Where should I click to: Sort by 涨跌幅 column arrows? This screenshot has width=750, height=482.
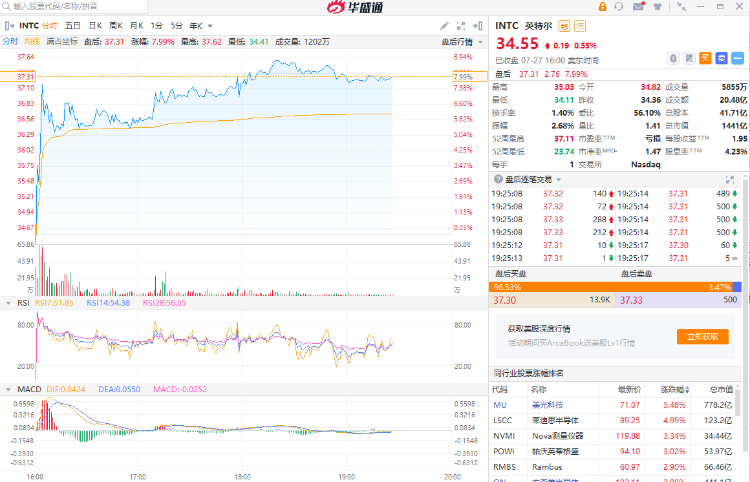[x=688, y=390]
